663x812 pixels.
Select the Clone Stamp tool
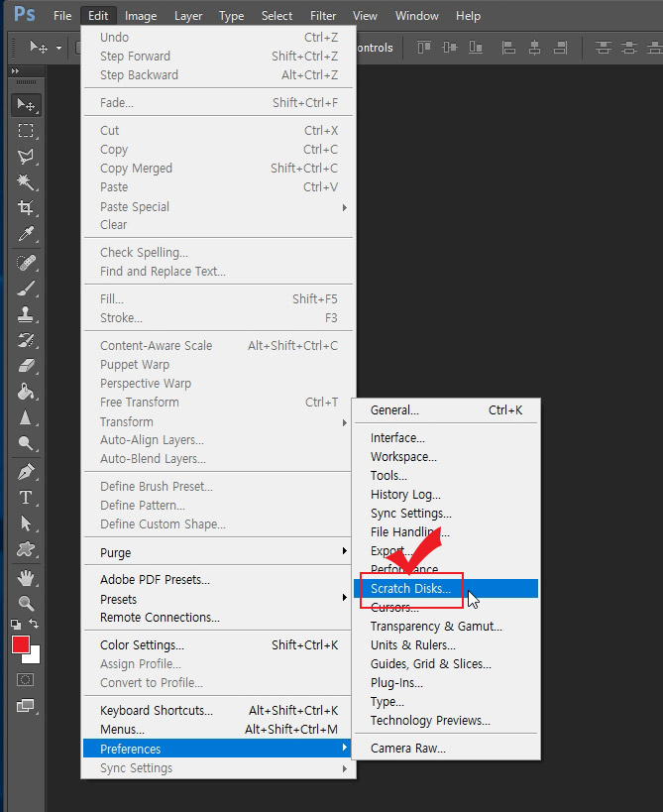click(26, 314)
